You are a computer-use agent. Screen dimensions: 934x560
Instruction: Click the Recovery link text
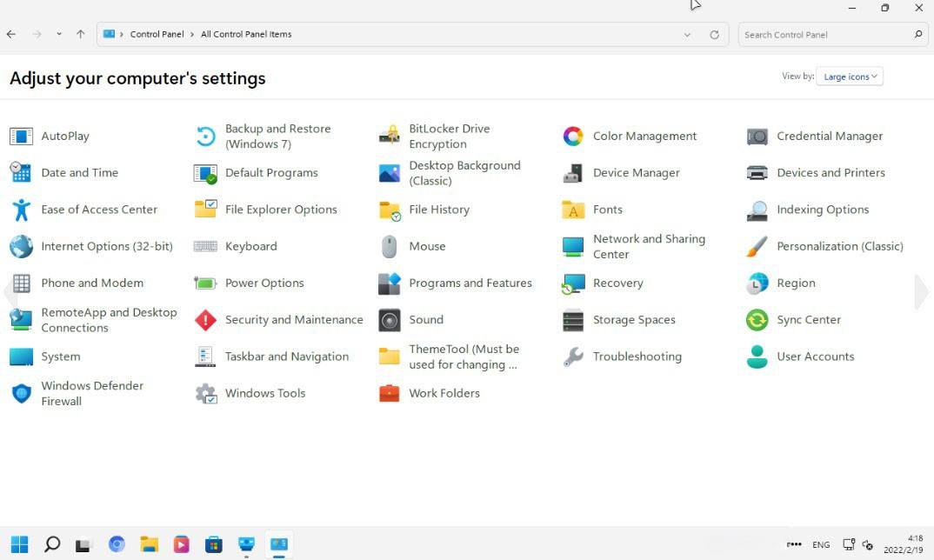(x=617, y=283)
